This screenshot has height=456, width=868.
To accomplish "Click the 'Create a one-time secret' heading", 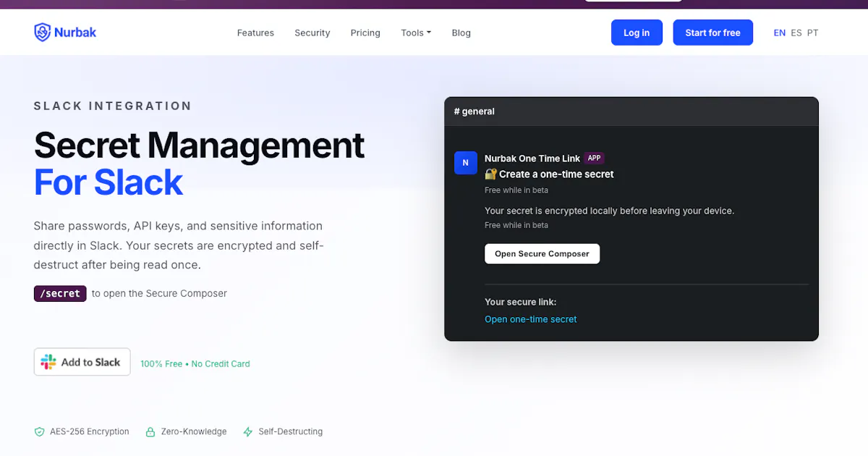I will (556, 174).
